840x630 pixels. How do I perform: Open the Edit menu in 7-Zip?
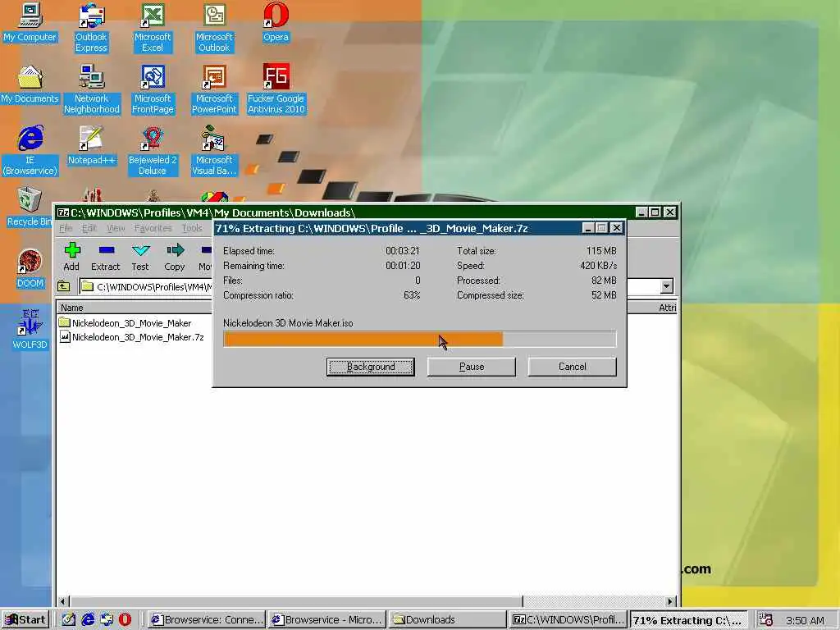tap(89, 228)
